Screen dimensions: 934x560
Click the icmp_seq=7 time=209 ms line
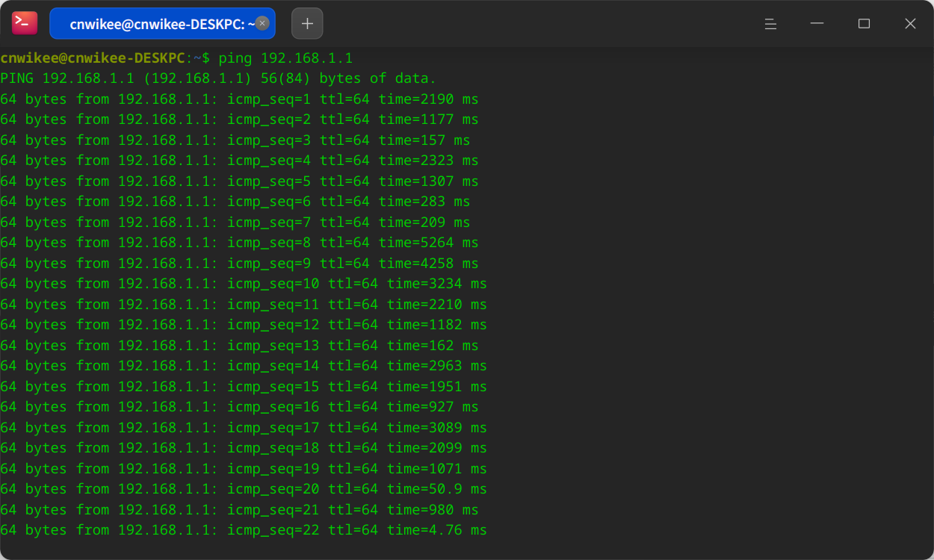[x=235, y=223]
